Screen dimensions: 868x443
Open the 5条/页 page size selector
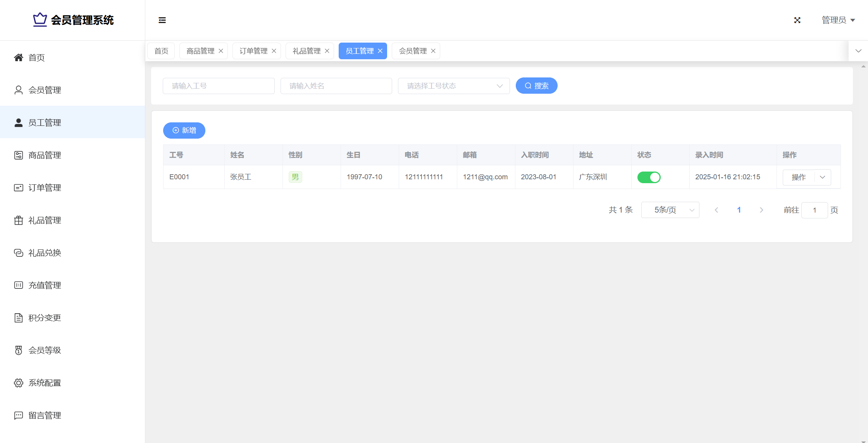[x=670, y=210]
